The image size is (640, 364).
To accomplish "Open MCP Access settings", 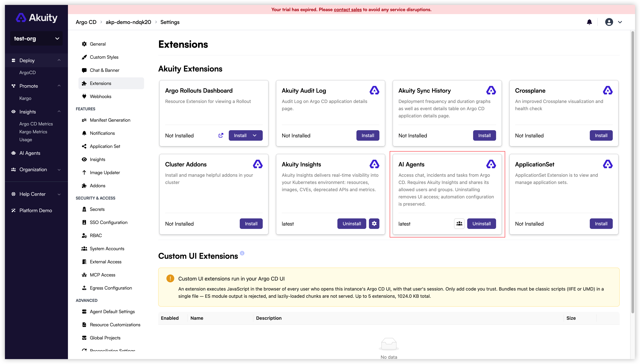I will [x=111, y=275].
